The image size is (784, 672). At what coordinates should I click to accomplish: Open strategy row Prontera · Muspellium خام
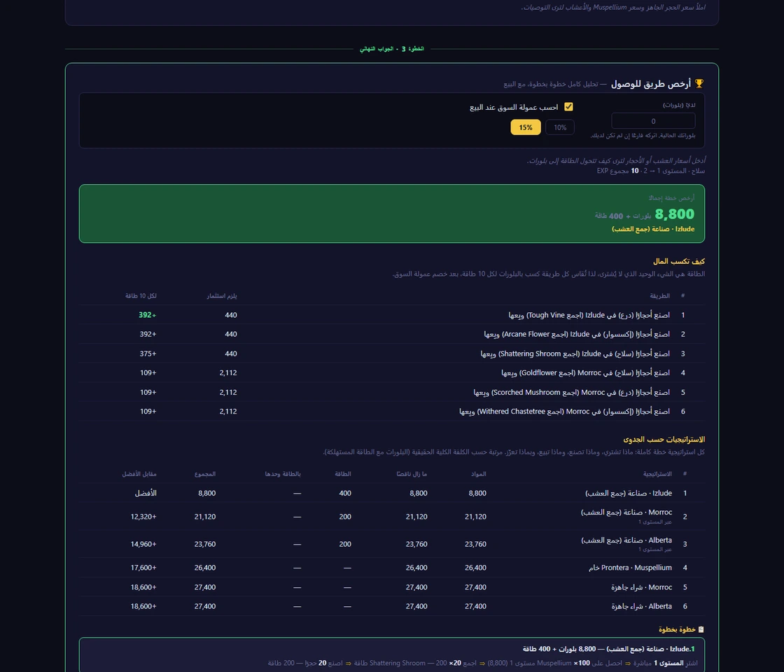[x=392, y=568]
